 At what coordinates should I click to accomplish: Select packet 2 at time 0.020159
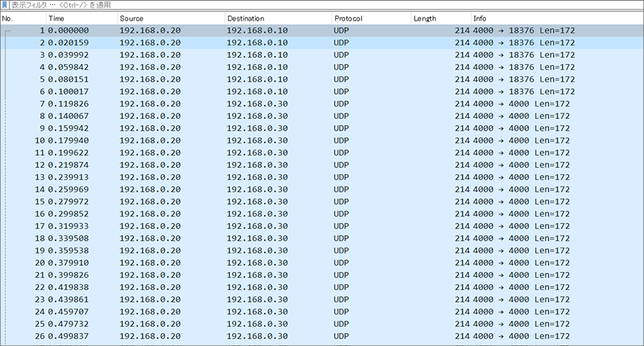[322, 43]
